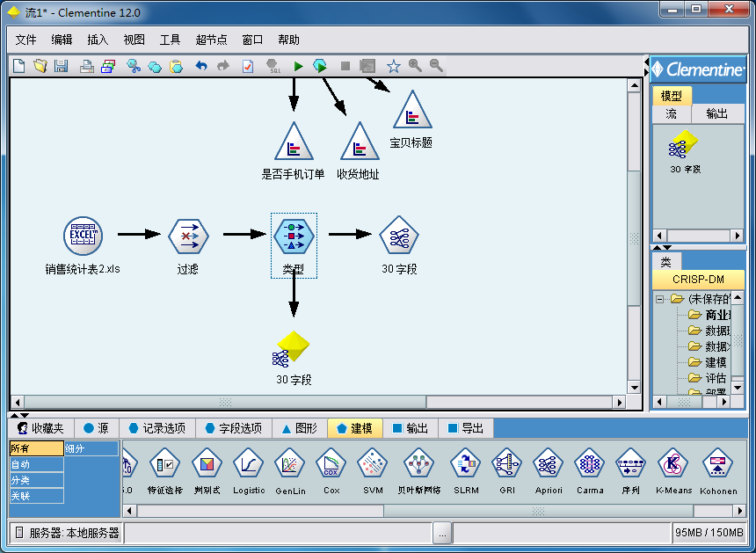756x553 pixels.
Task: Open the 超节点 menu
Action: pos(211,40)
